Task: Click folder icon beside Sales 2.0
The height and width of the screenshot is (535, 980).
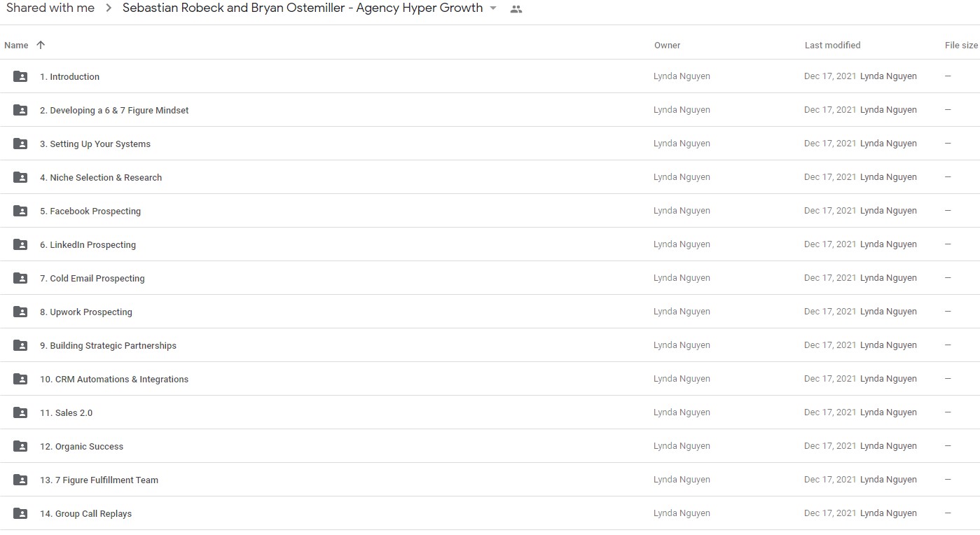Action: (20, 412)
